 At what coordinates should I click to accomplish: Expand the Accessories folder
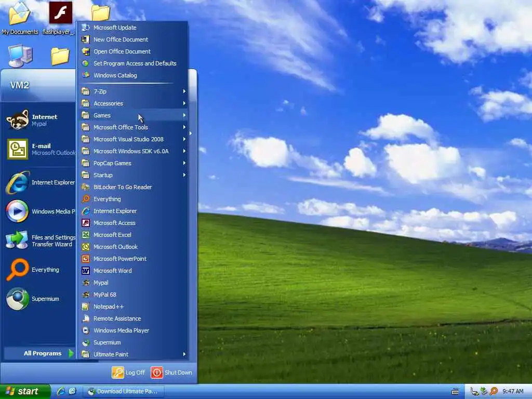point(134,103)
